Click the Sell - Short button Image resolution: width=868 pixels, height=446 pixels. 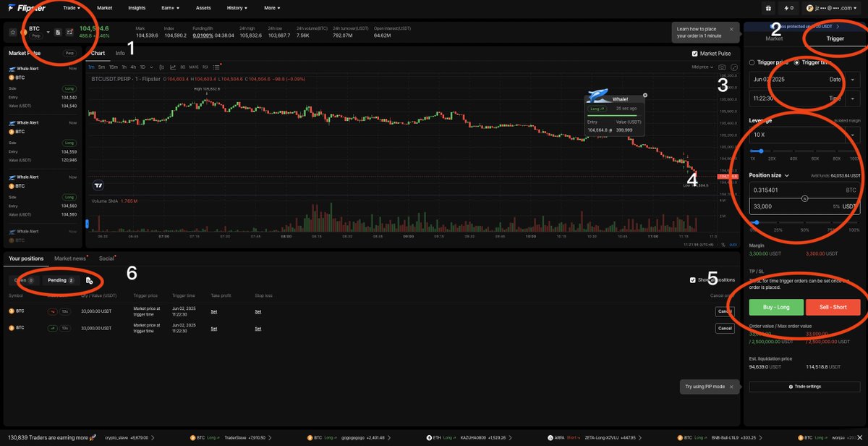tap(833, 307)
